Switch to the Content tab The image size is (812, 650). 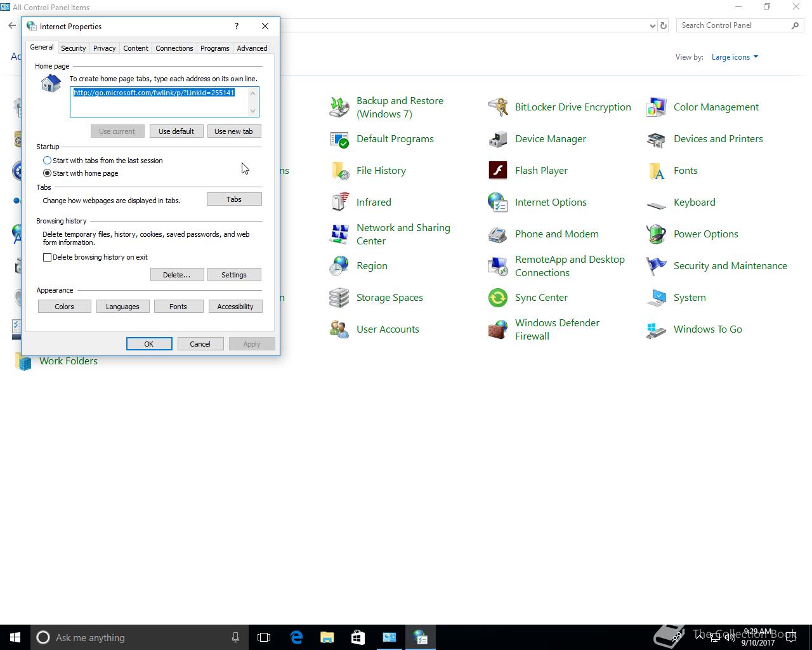tap(136, 48)
